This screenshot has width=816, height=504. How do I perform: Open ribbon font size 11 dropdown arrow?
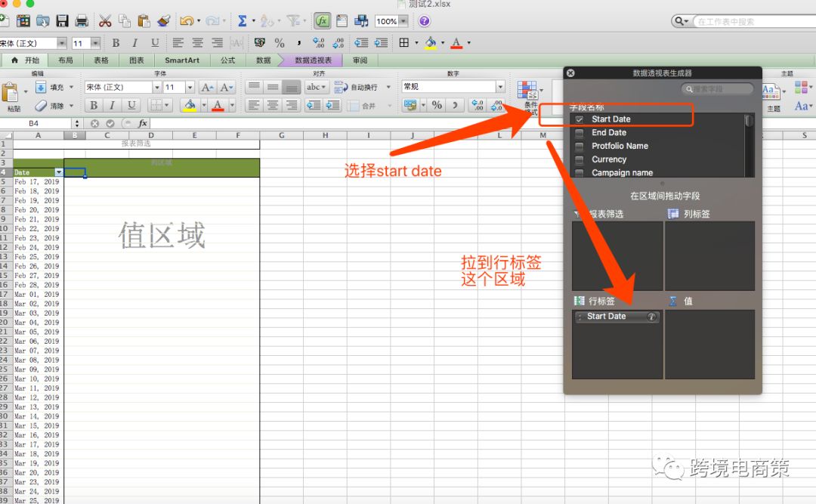click(190, 87)
